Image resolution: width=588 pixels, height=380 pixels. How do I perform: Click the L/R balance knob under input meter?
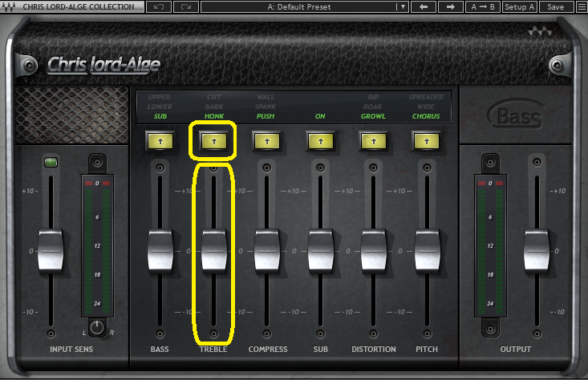[x=99, y=327]
